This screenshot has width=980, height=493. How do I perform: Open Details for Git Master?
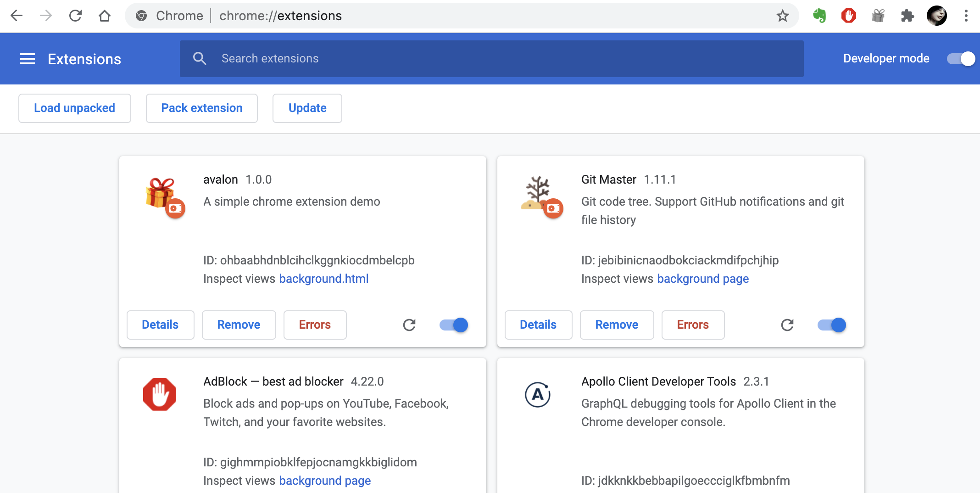click(538, 325)
